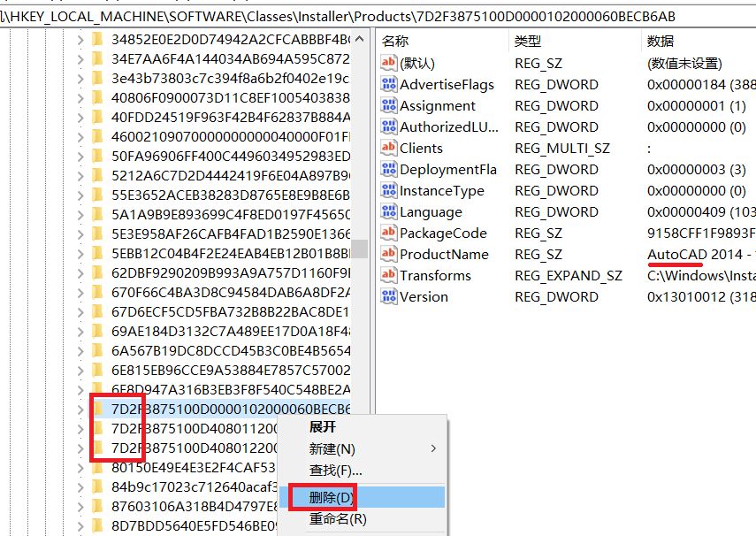
Task: Click the 类型 column header
Action: tap(527, 41)
